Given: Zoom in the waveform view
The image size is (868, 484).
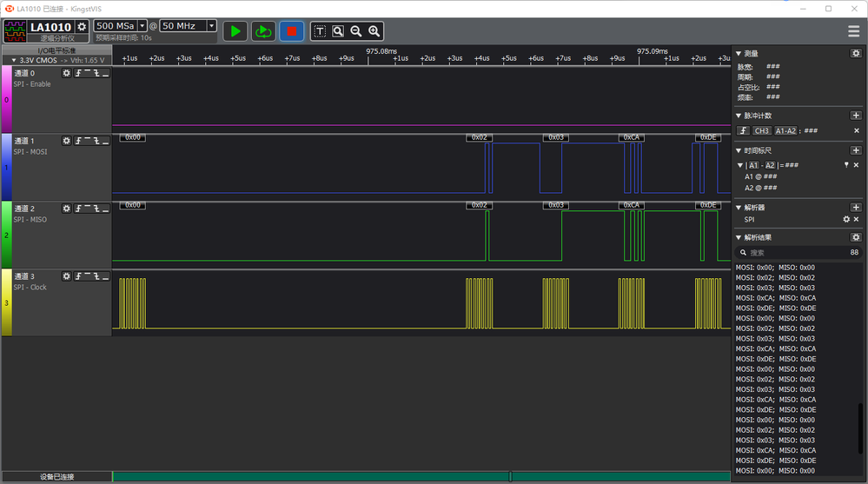Looking at the screenshot, I should click(374, 31).
